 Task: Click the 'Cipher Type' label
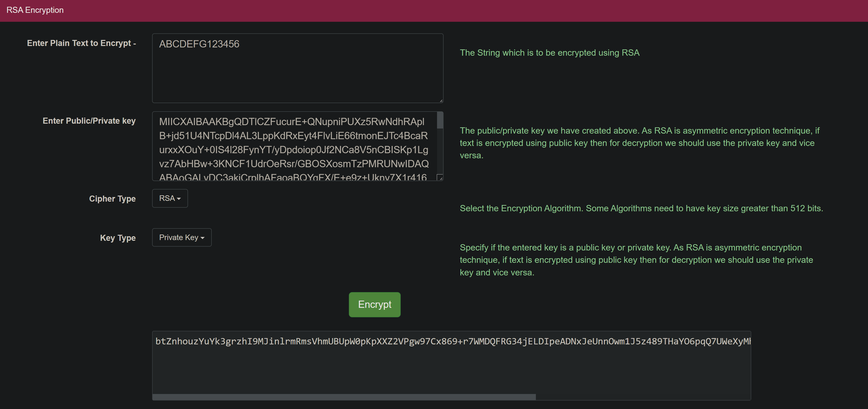(x=112, y=199)
